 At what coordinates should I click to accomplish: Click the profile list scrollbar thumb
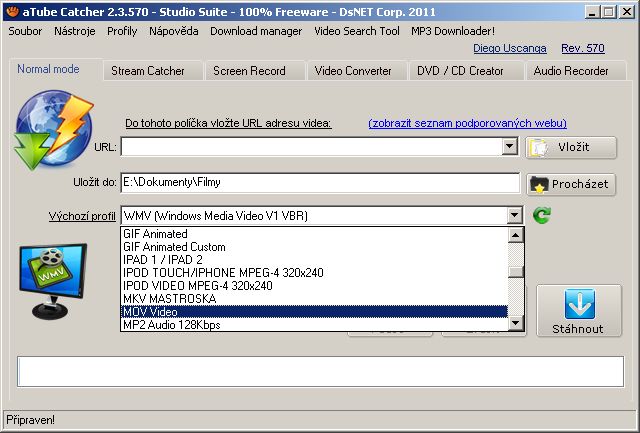point(516,271)
